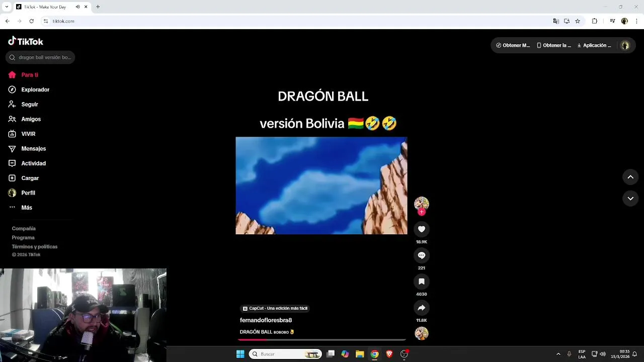Open Chrome extensions puzzle icon

[x=595, y=21]
